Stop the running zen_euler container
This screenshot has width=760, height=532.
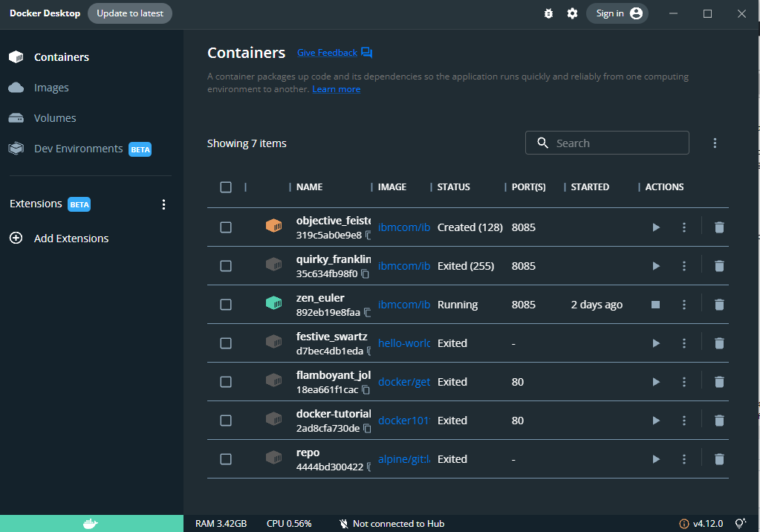(656, 304)
